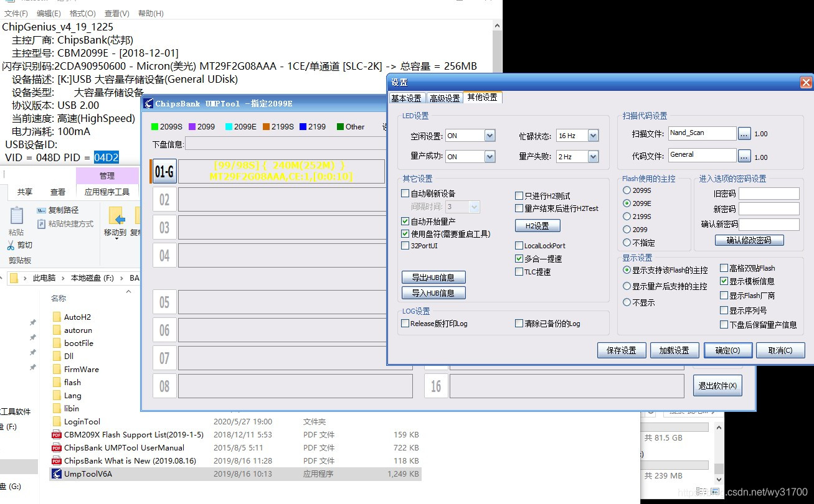814x504 pixels.
Task: Click the 旧密码 password input field
Action: click(x=769, y=194)
